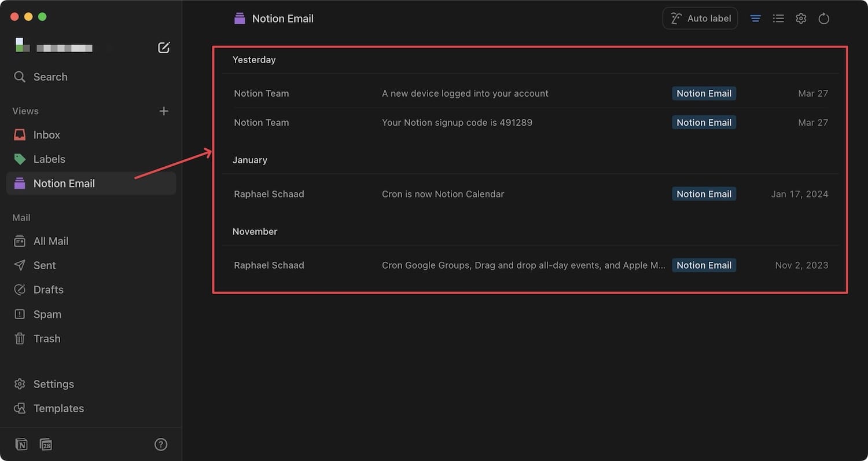This screenshot has width=868, height=461.
Task: Click Raphael Schaad on the Notion Calendar email
Action: [269, 194]
